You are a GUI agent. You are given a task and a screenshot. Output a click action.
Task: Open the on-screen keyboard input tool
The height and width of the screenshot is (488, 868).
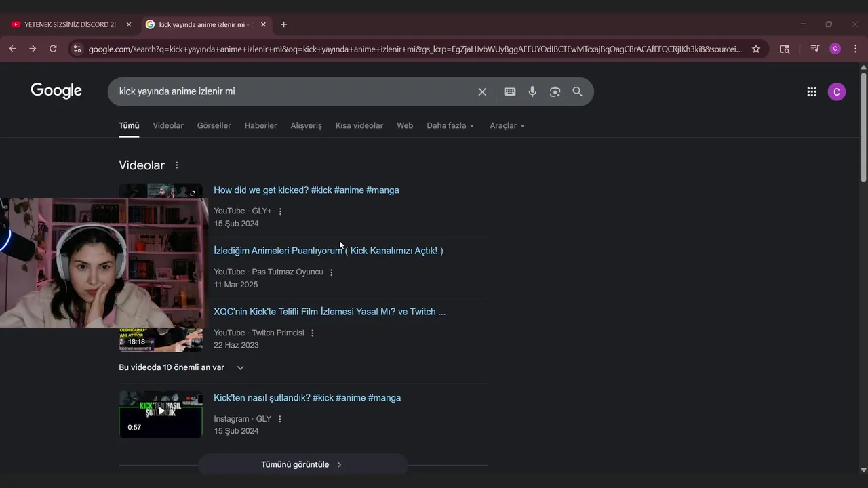(x=510, y=91)
